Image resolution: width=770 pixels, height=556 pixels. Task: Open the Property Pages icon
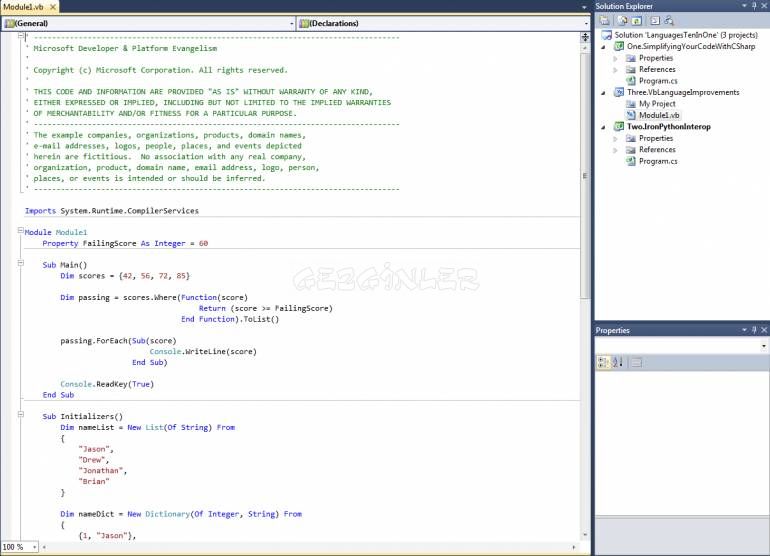click(x=636, y=362)
